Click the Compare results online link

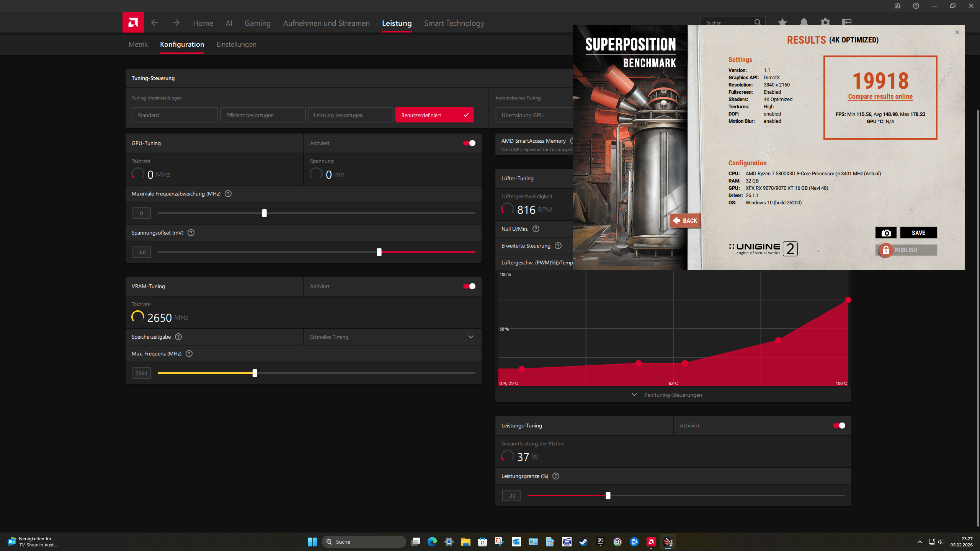click(x=880, y=96)
